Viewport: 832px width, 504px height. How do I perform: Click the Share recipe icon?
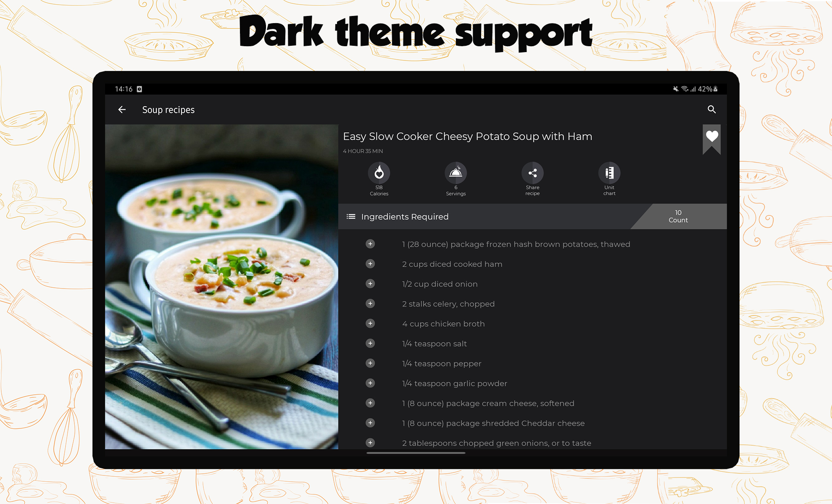532,173
